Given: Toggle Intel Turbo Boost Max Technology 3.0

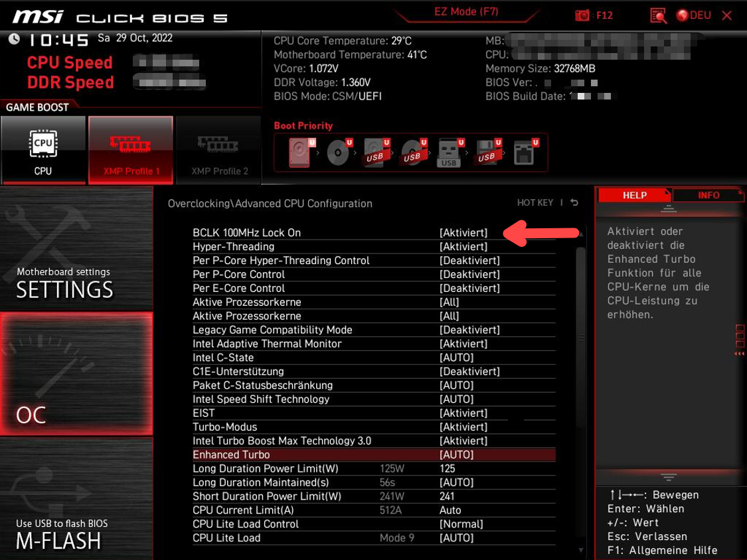Looking at the screenshot, I should 374,441.
